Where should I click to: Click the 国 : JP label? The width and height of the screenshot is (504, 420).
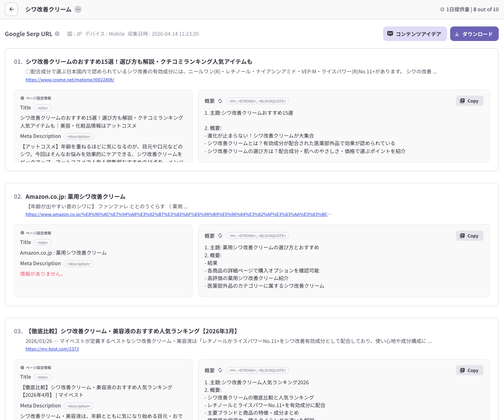[x=74, y=34]
